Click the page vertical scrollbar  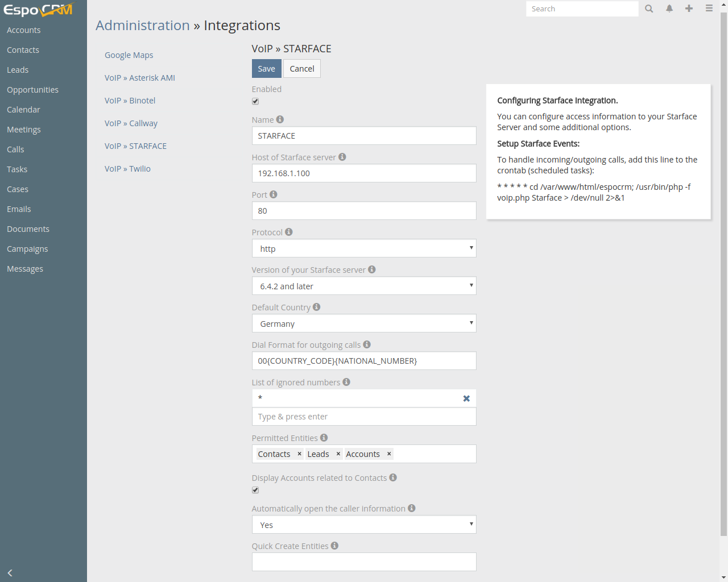tap(723, 273)
